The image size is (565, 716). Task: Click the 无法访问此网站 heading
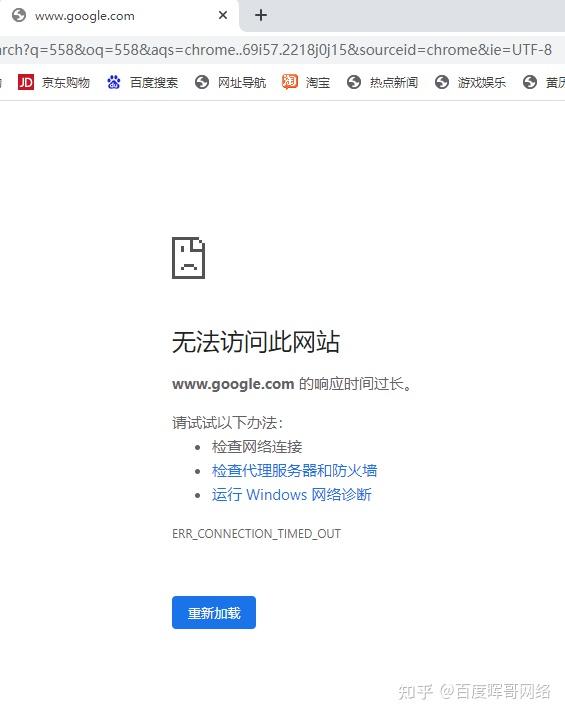coord(256,342)
